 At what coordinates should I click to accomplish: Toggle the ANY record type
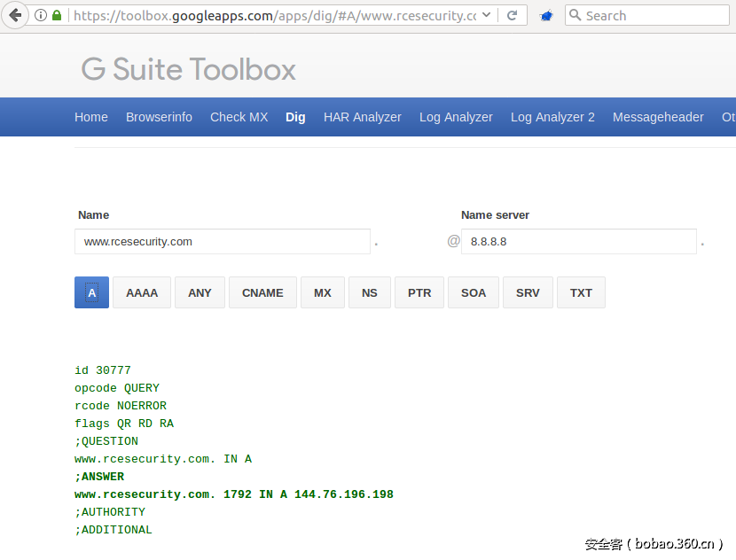pyautogui.click(x=199, y=292)
